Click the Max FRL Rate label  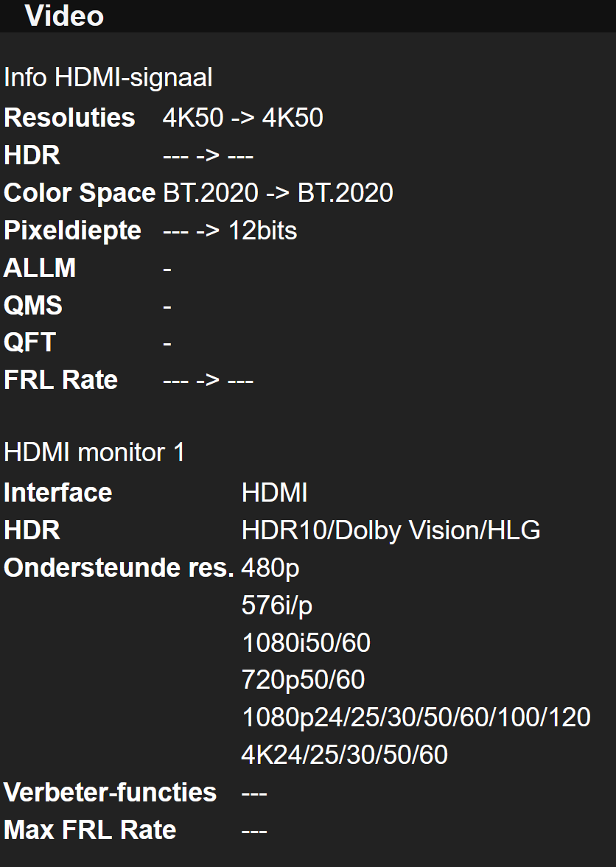tap(90, 830)
